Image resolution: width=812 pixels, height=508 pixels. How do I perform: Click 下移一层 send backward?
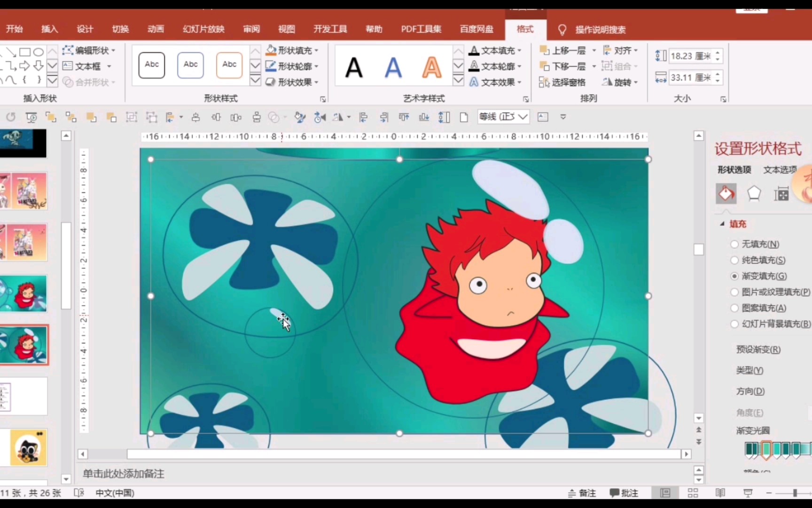tap(562, 66)
